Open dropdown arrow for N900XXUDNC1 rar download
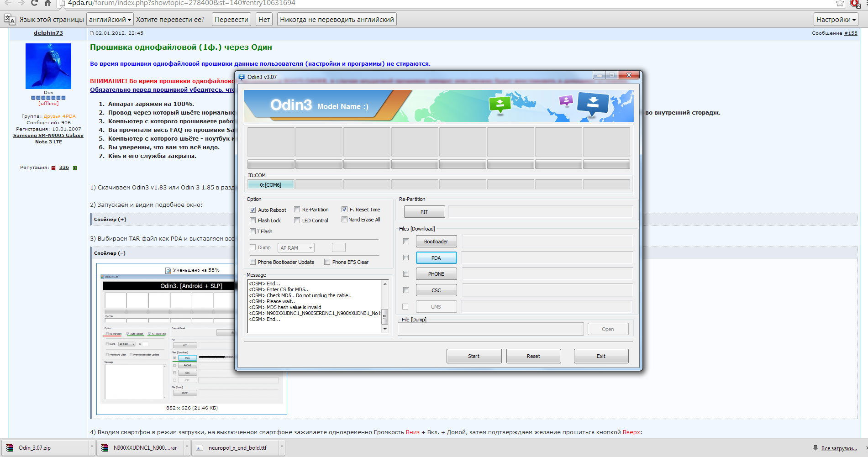 click(x=187, y=447)
